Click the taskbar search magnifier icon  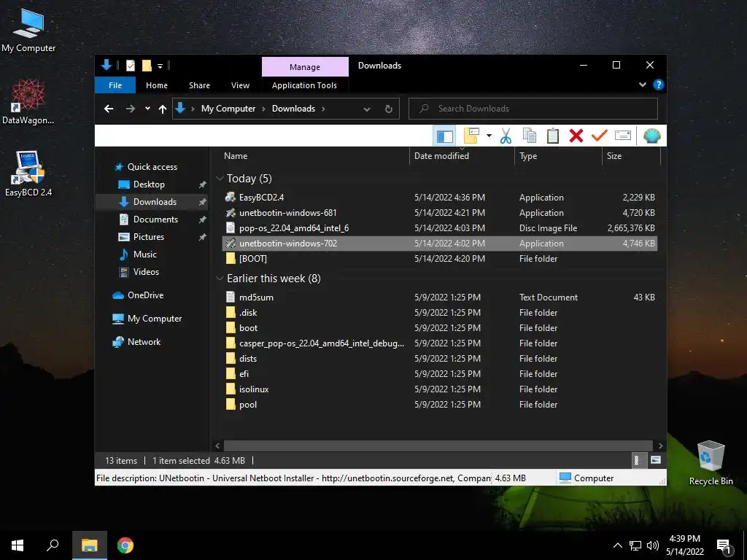pos(53,545)
